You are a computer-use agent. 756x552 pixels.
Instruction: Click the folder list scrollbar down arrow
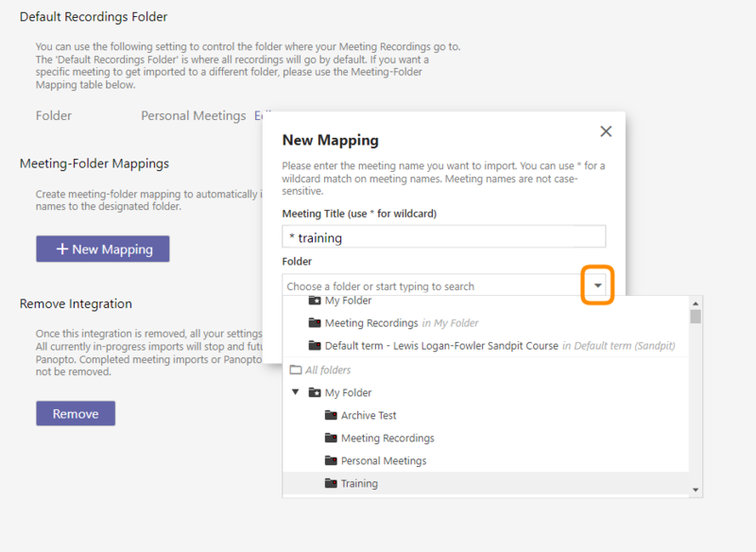[x=696, y=490]
